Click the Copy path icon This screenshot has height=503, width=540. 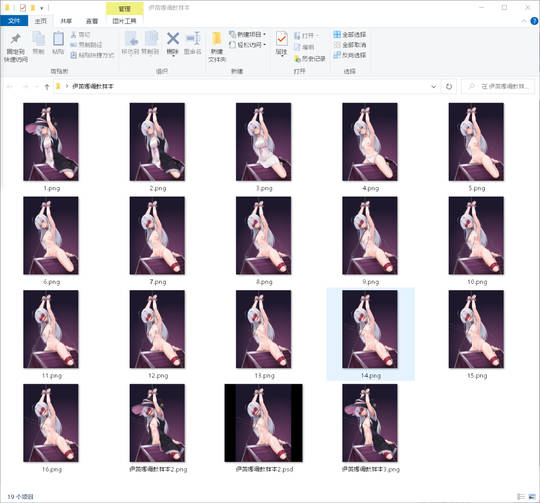(x=73, y=45)
